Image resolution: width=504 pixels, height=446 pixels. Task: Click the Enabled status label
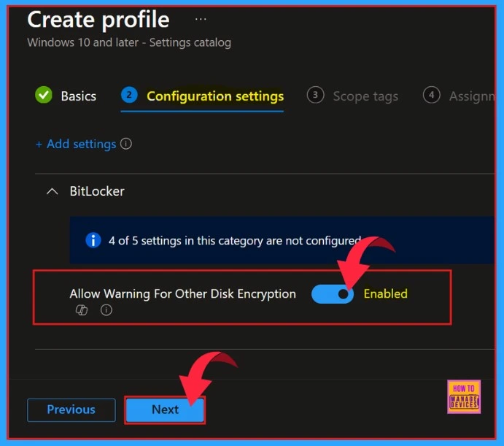click(x=385, y=293)
